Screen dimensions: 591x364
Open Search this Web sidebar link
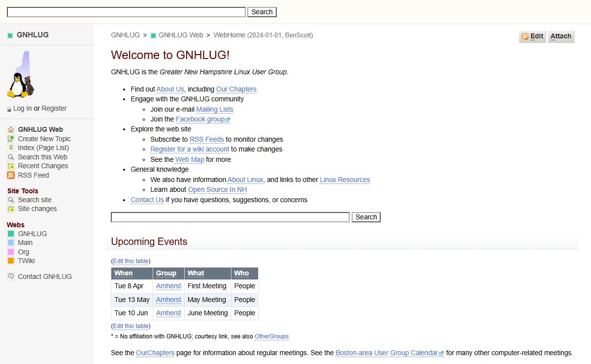[x=42, y=157]
